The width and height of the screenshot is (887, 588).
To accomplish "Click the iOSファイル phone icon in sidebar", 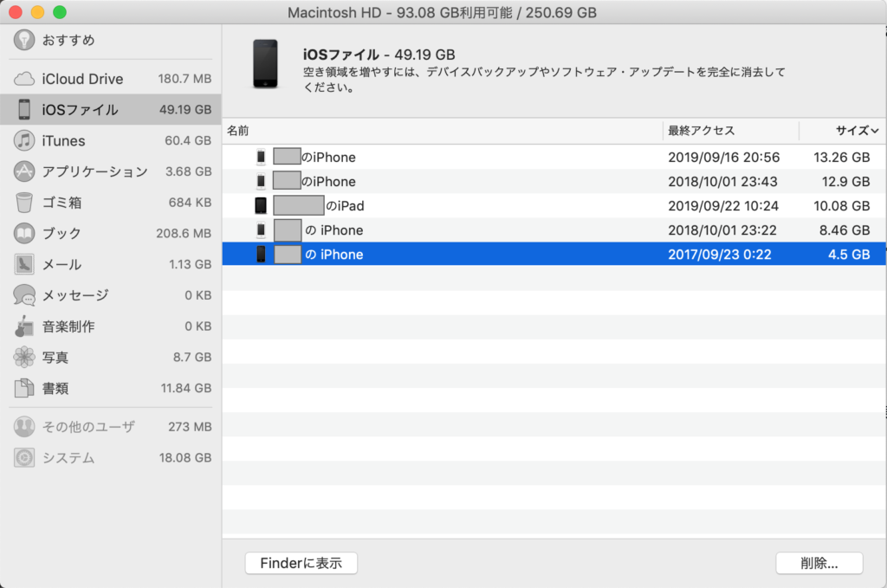I will point(23,109).
